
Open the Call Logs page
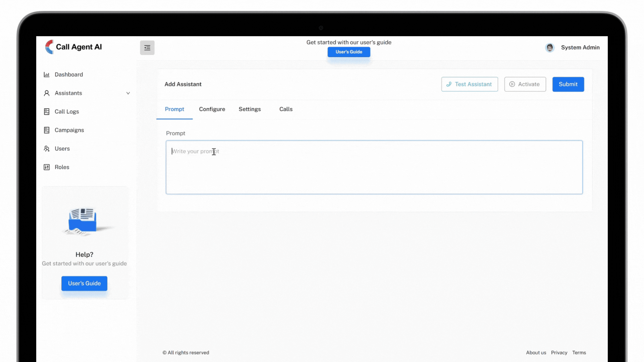[67, 112]
